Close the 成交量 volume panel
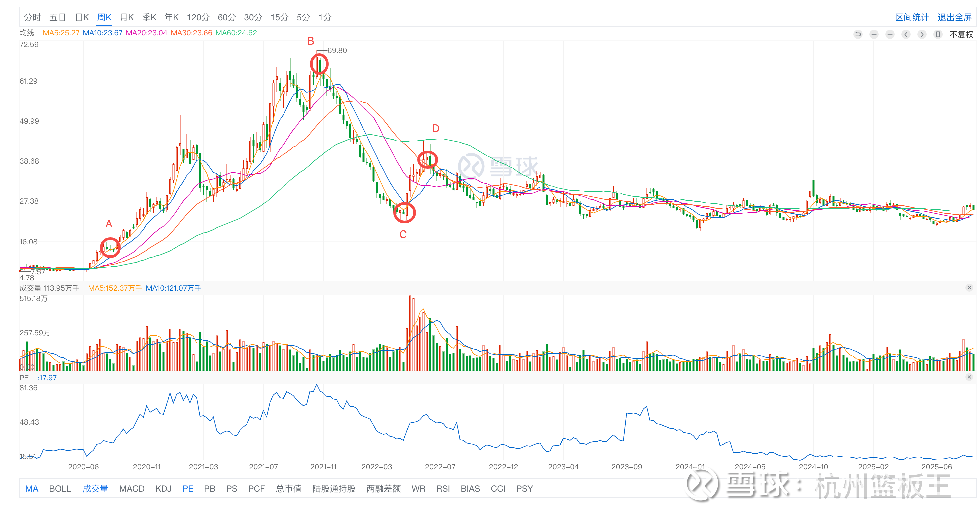 pos(969,288)
